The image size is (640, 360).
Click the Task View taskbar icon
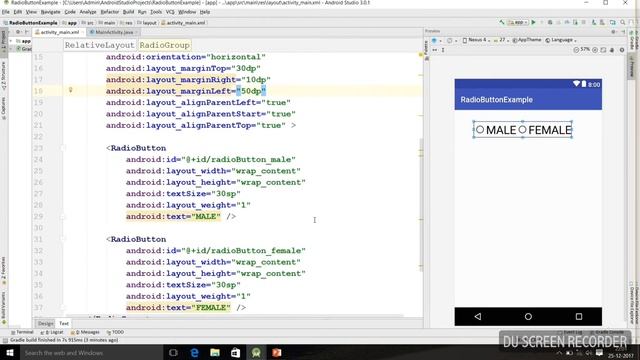[x=173, y=353]
